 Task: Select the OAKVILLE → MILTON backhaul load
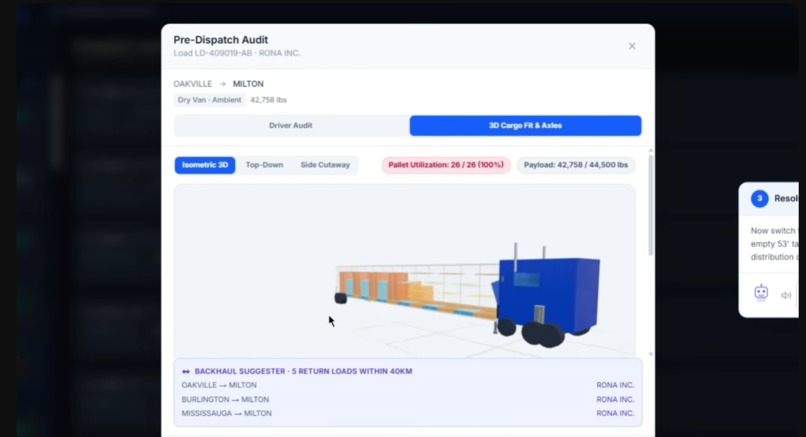408,385
